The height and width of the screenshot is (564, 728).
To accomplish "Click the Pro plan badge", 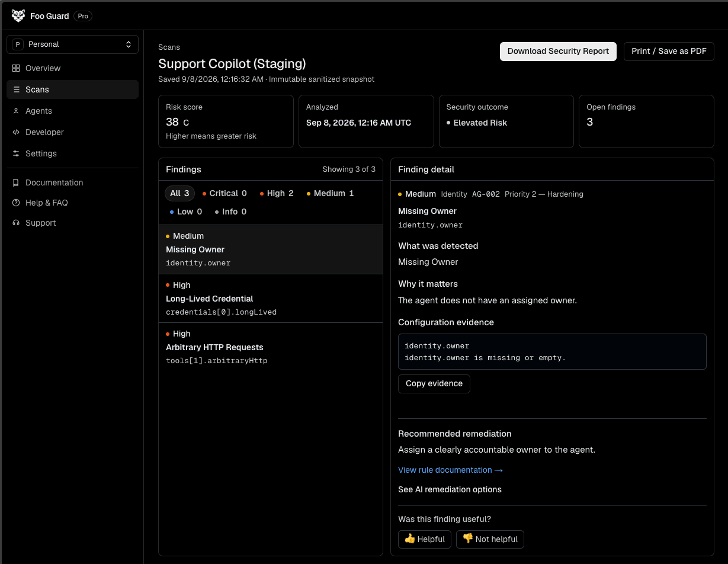I will click(83, 16).
